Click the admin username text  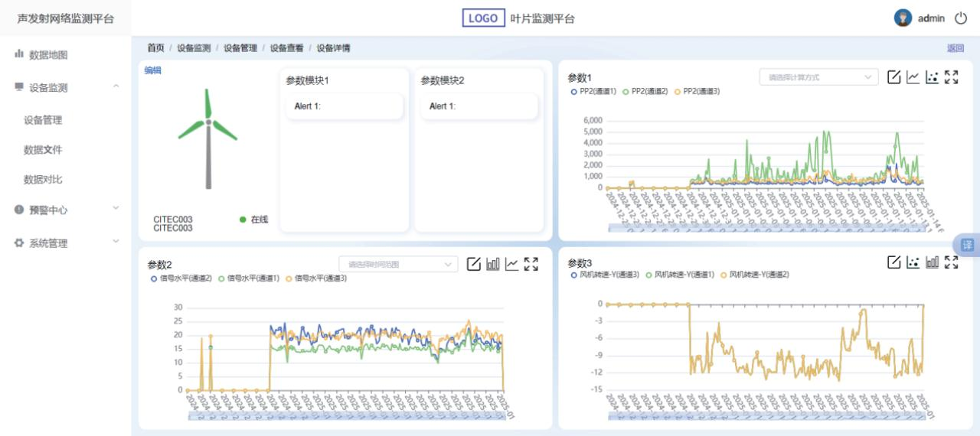[932, 18]
